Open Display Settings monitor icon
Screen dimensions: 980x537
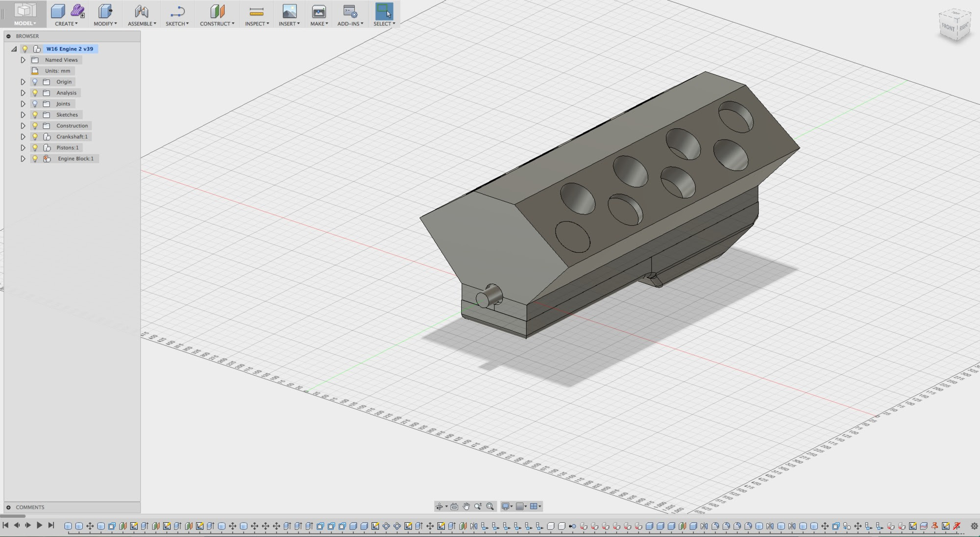505,507
